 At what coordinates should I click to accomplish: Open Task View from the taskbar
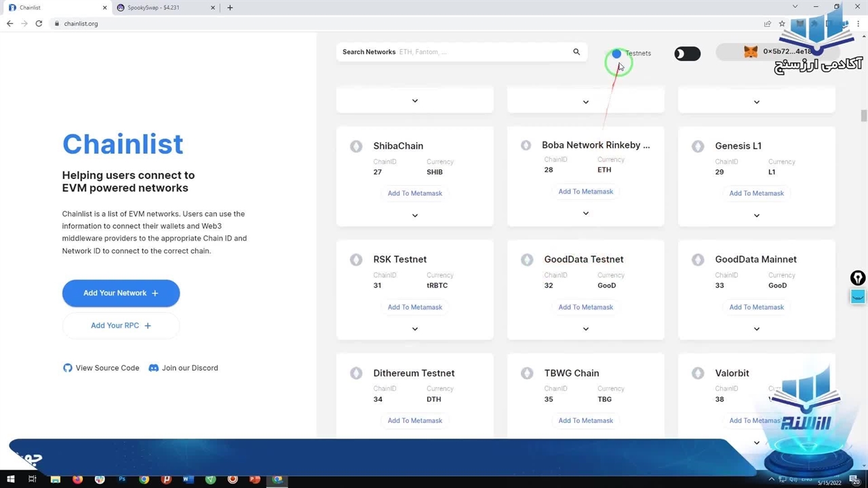click(32, 479)
